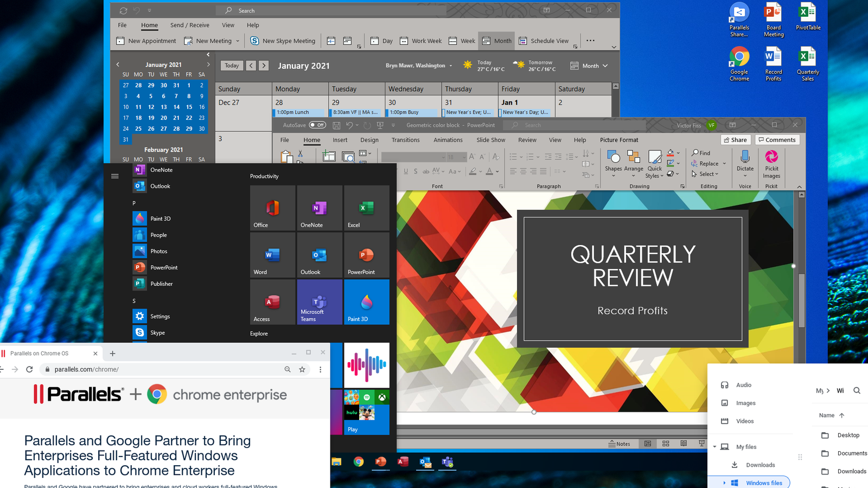Viewport: 868px width, 488px height.
Task: Open the Transitions tab in PowerPoint
Action: click(405, 140)
